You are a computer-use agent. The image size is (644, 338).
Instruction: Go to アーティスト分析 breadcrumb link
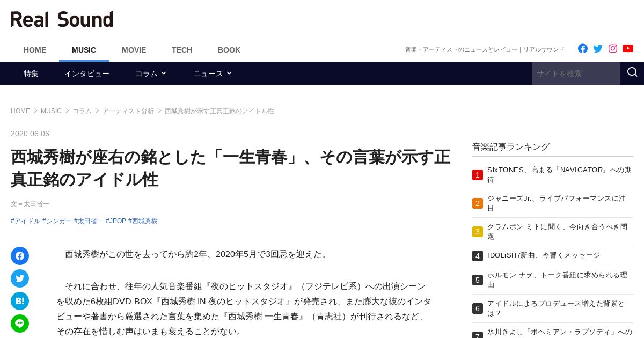click(128, 111)
